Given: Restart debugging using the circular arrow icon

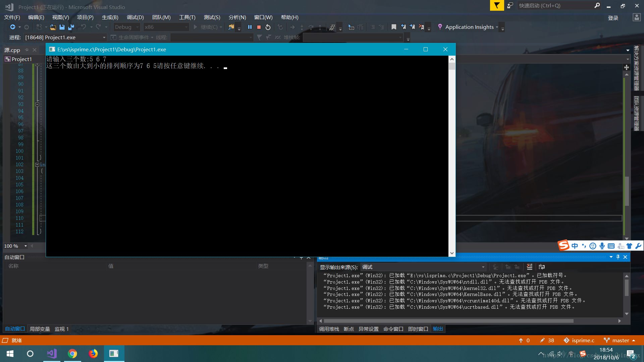Looking at the screenshot, I should [x=268, y=27].
